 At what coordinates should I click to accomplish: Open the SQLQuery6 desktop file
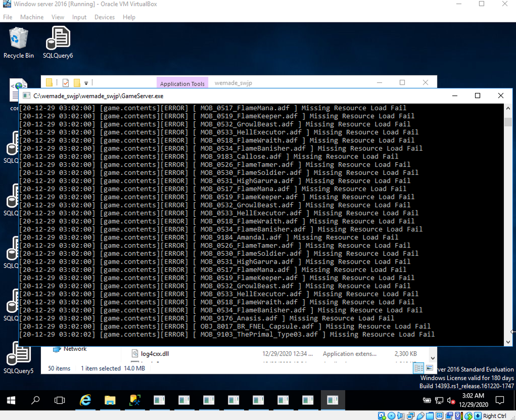pos(58,43)
